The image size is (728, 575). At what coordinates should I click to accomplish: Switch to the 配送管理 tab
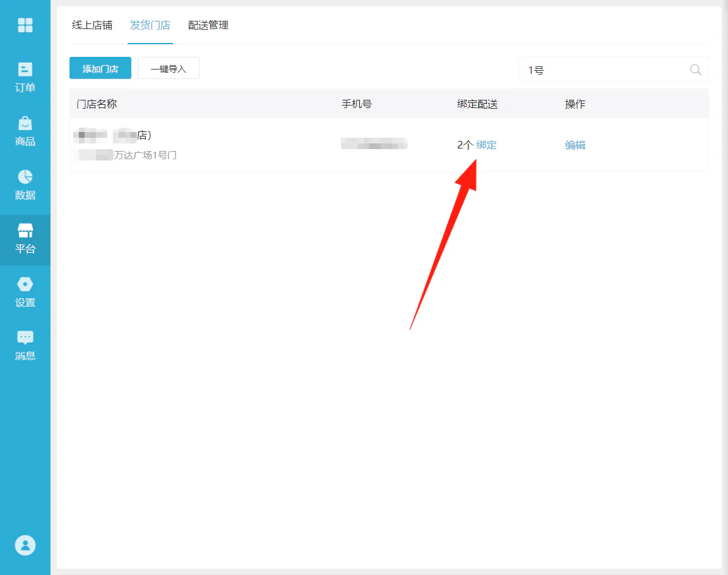[208, 25]
